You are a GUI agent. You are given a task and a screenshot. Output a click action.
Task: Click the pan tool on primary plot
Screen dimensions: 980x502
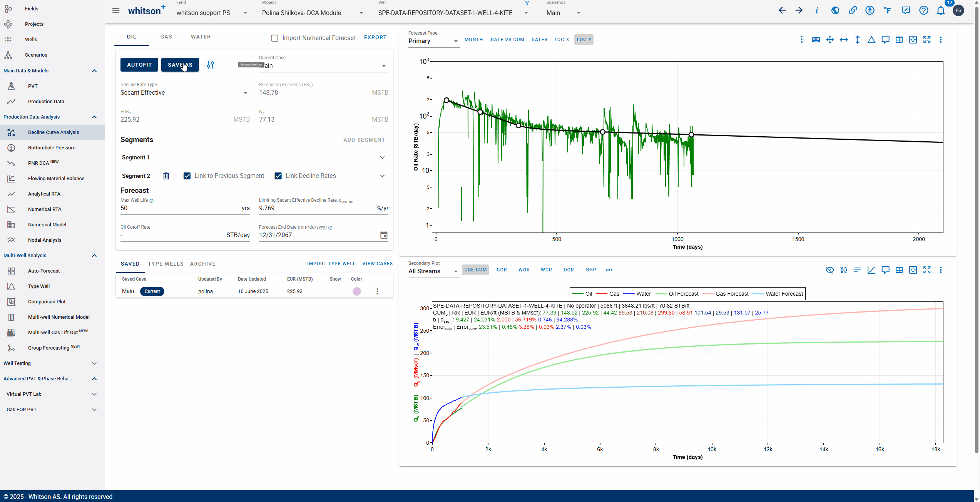pyautogui.click(x=830, y=40)
